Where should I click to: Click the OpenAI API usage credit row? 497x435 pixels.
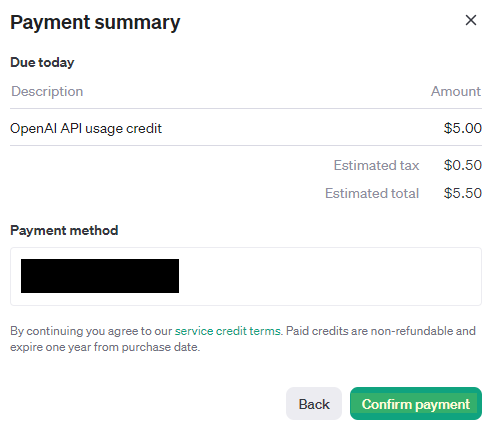pos(246,128)
